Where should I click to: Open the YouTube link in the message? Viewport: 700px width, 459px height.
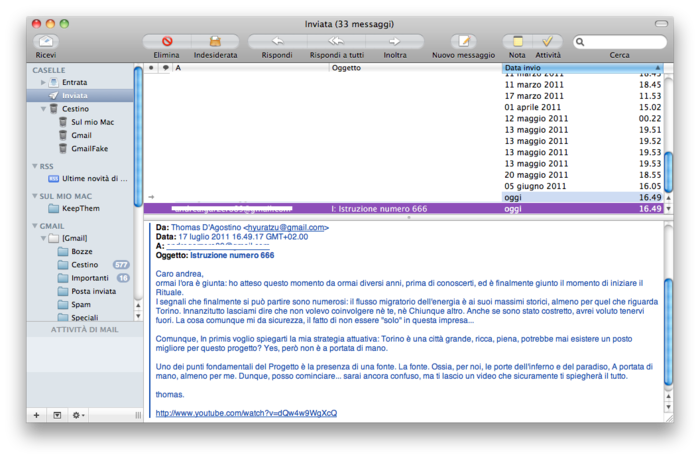pos(246,413)
